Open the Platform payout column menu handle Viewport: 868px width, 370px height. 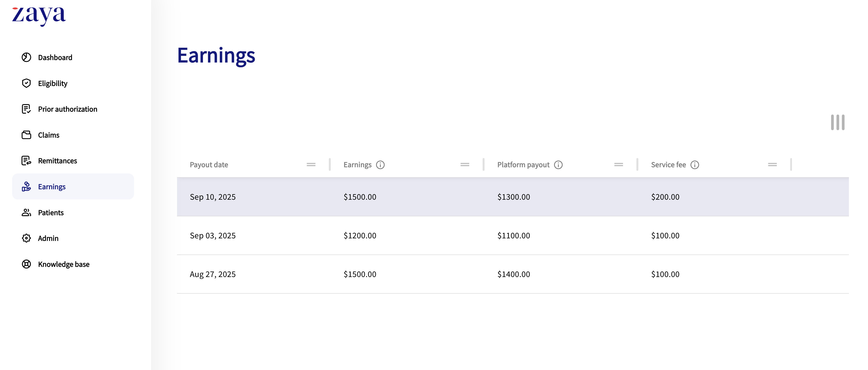click(x=618, y=165)
